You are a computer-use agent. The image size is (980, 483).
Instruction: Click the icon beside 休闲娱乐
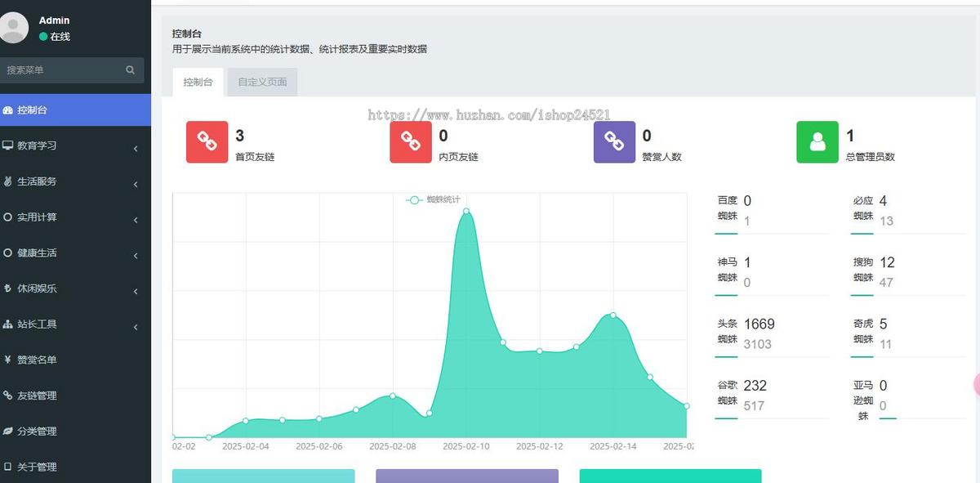coord(7,288)
